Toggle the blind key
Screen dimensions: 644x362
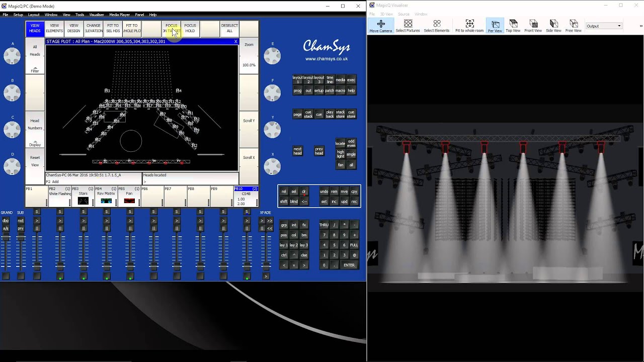[294, 202]
